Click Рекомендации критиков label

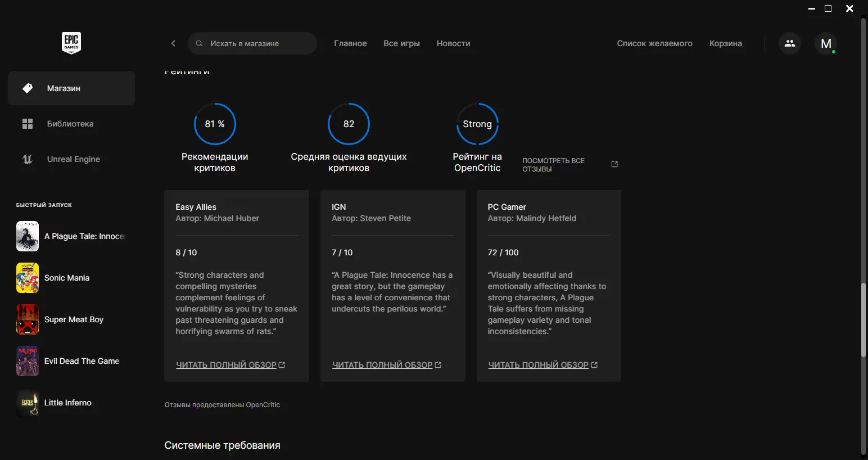(215, 162)
